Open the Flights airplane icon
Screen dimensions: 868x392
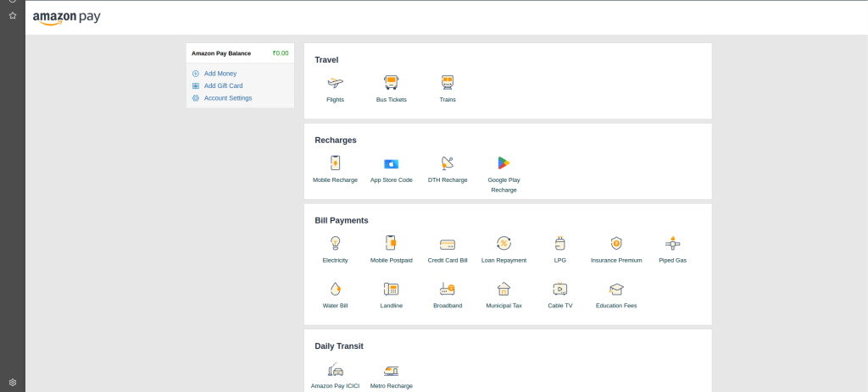pyautogui.click(x=335, y=83)
